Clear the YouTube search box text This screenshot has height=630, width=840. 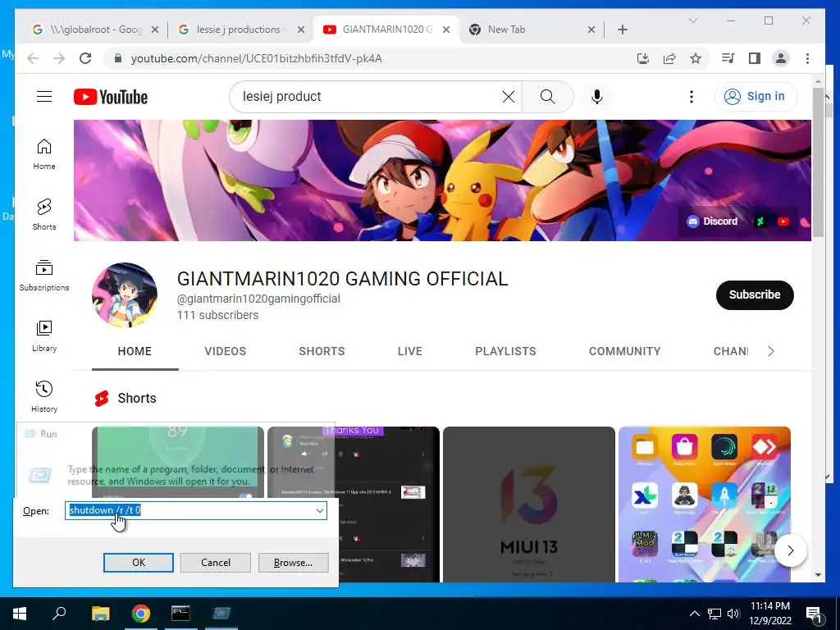pyautogui.click(x=509, y=97)
